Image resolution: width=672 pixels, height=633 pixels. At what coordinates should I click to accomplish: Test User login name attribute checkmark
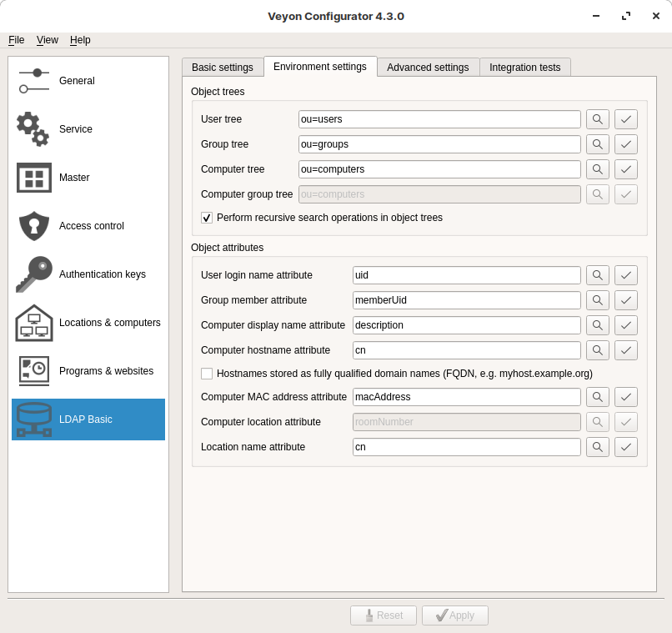click(625, 275)
